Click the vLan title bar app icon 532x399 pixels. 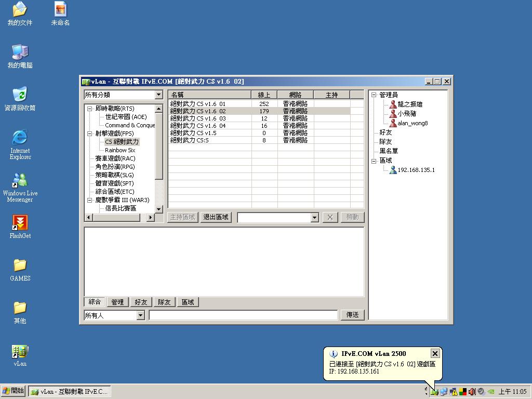tap(86, 82)
